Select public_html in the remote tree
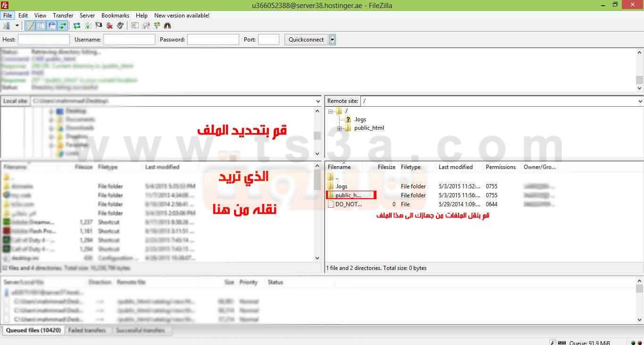Viewport: 644px width, 345px height. point(369,128)
